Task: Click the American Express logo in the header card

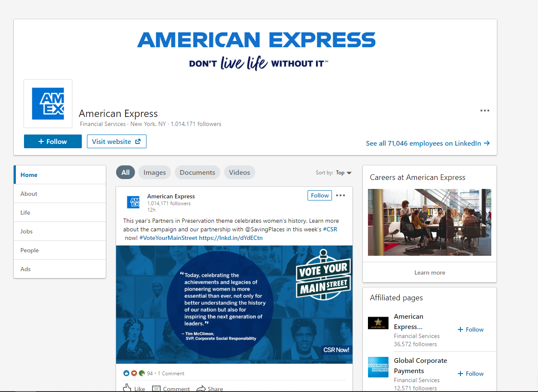Action: (48, 104)
